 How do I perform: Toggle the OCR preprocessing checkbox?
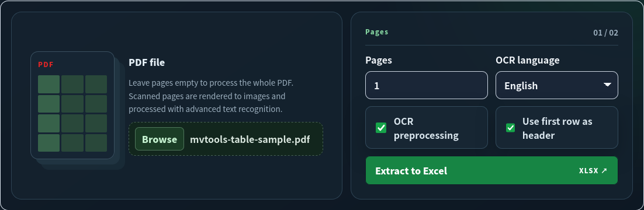[381, 128]
